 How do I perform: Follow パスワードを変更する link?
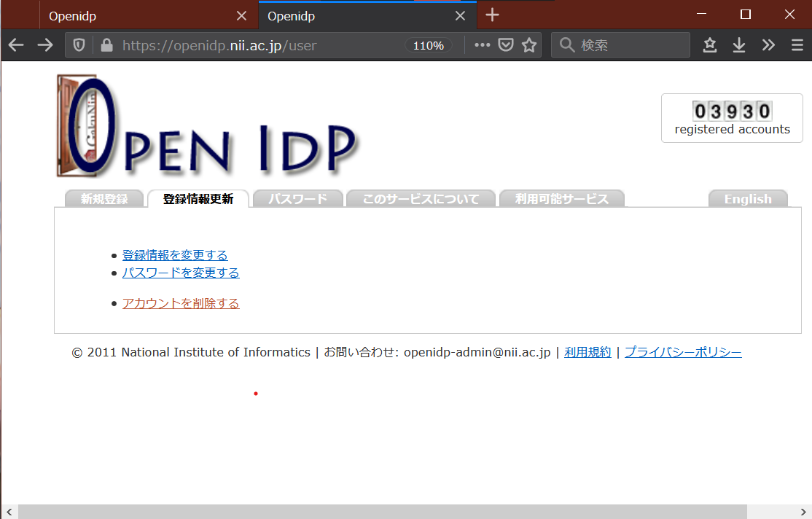[x=181, y=273]
